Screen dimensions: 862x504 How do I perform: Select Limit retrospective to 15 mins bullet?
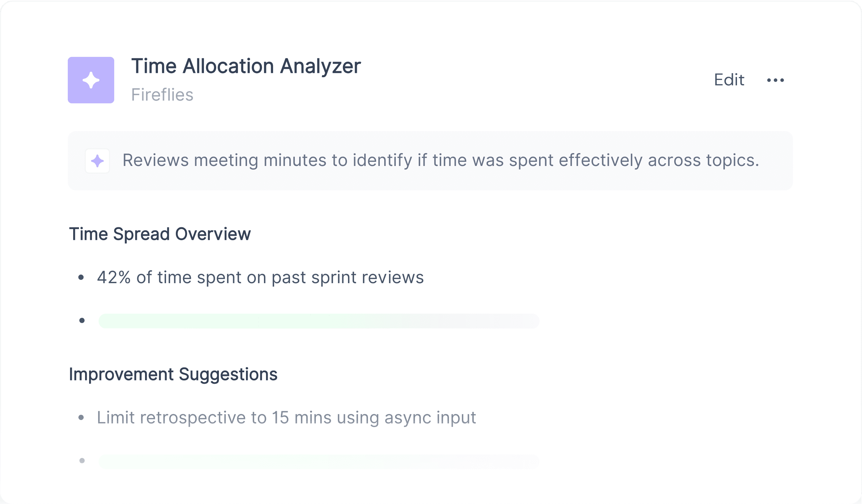pyautogui.click(x=286, y=418)
